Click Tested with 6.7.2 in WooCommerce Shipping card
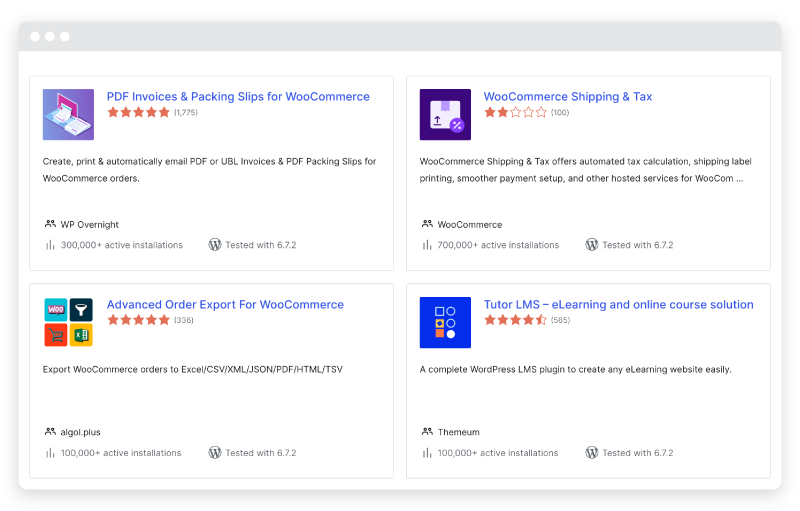 pyautogui.click(x=638, y=245)
